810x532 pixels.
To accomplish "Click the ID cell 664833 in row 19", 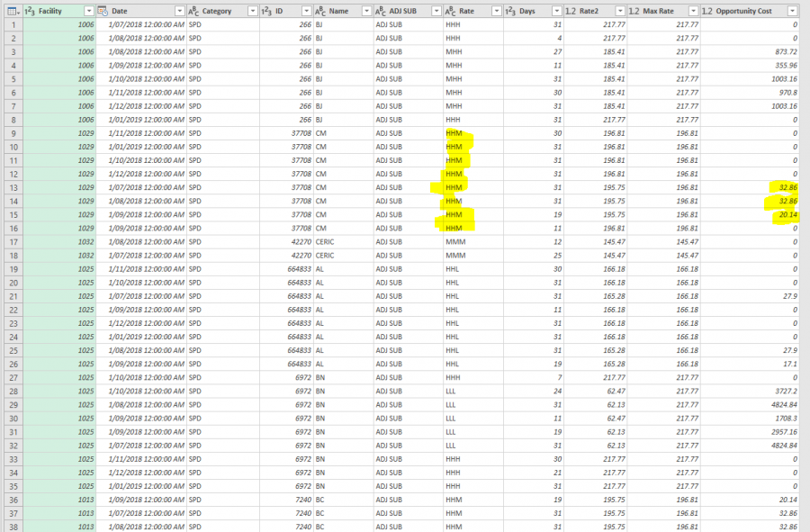I will (286, 269).
